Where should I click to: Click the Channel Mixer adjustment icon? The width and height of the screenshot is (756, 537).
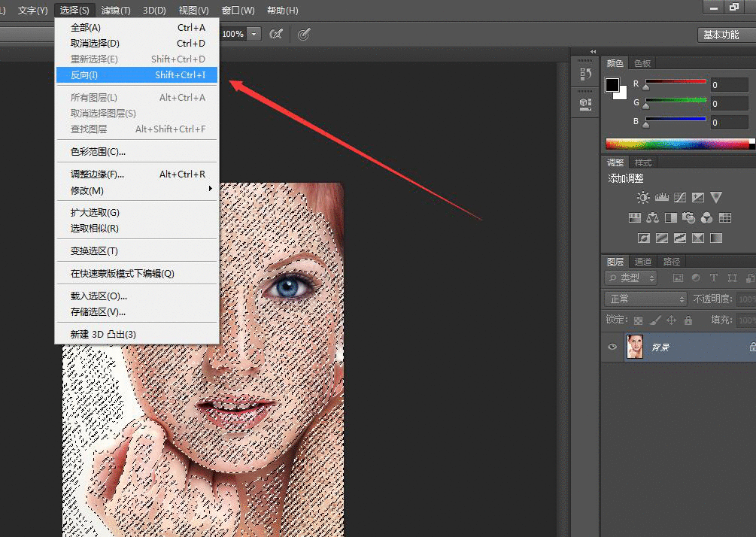[706, 218]
